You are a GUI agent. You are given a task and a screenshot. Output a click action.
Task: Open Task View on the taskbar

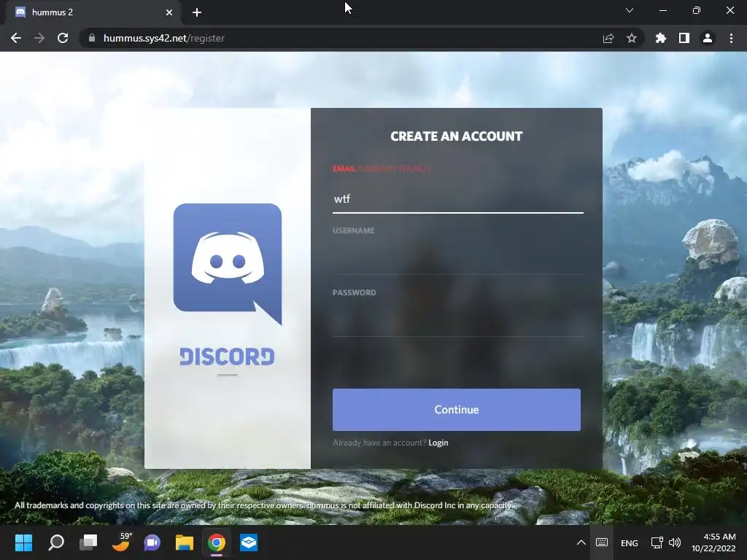pos(88,542)
